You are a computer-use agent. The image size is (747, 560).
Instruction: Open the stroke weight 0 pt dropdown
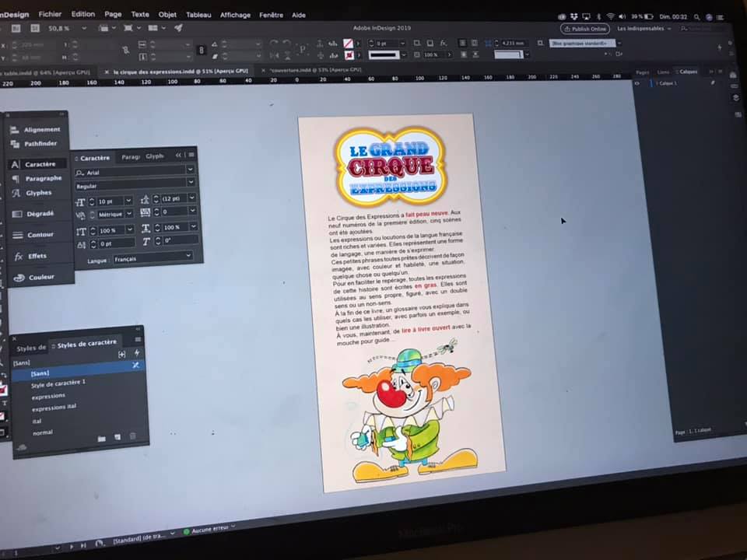[402, 44]
